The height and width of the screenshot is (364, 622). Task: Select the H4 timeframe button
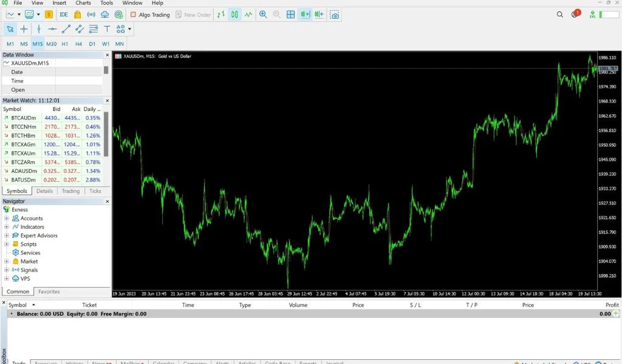[x=78, y=44]
